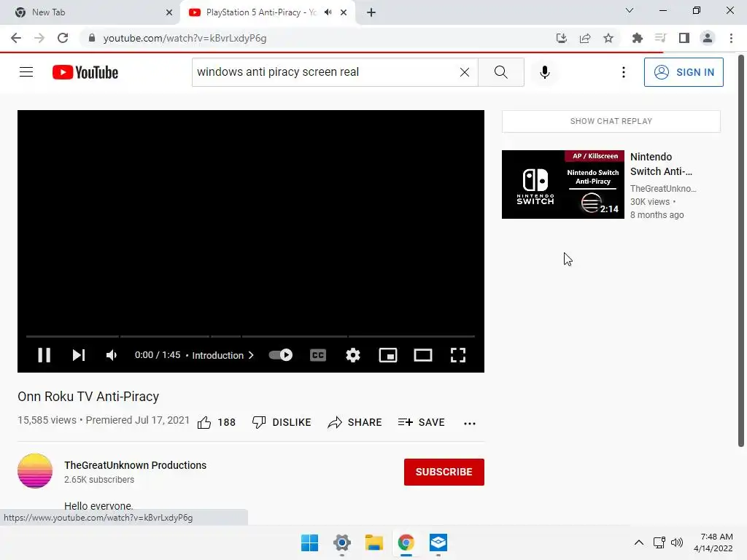Click the video progress bar
747x560 pixels.
[x=251, y=336]
